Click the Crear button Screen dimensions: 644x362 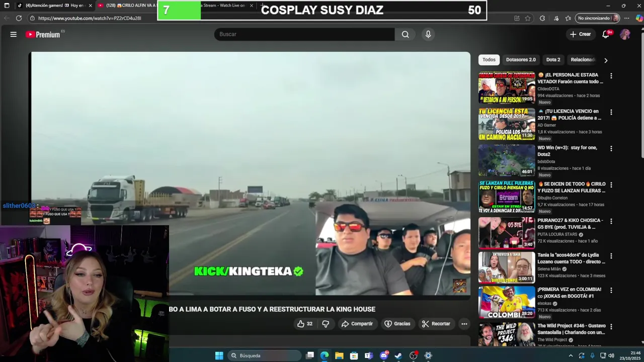coord(580,34)
